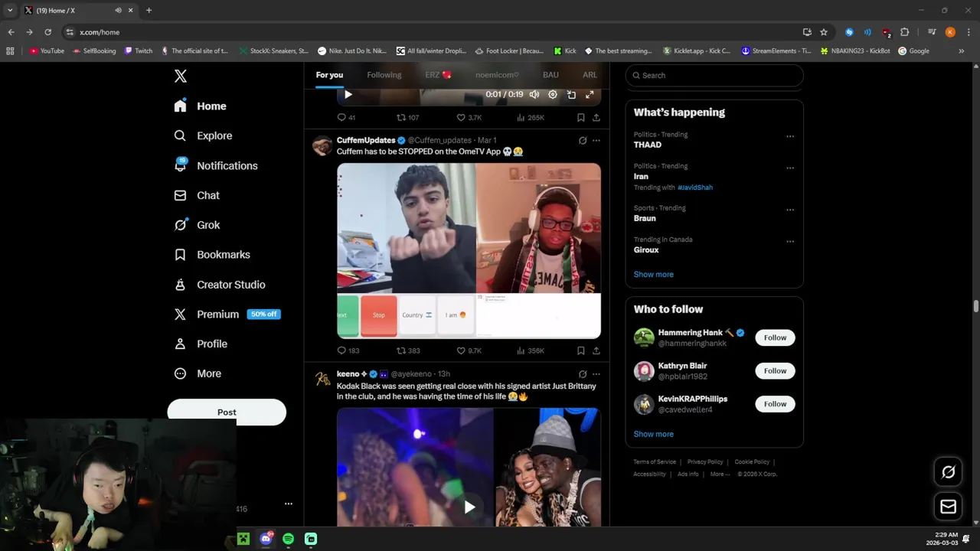Open Spotify from the taskbar
Viewport: 980px width, 551px height.
288,539
